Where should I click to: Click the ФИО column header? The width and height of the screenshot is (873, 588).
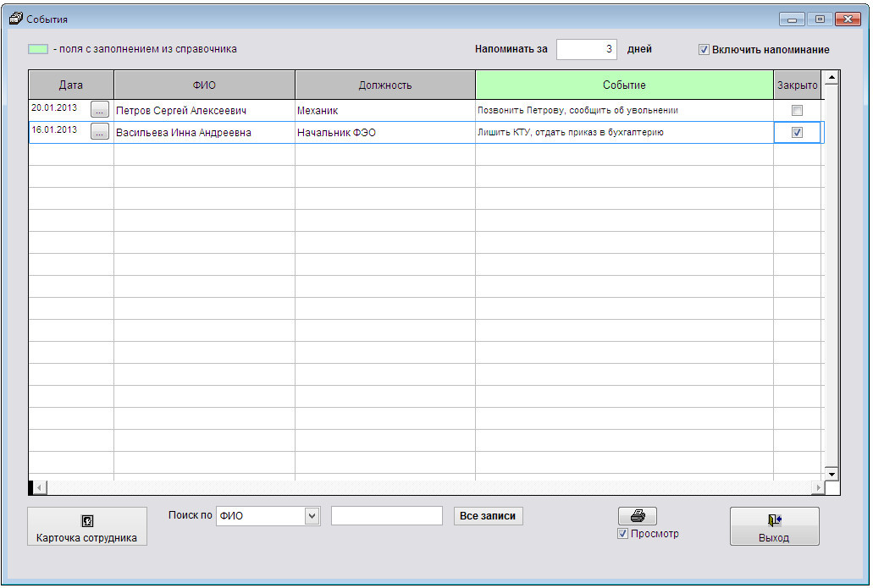pyautogui.click(x=204, y=85)
